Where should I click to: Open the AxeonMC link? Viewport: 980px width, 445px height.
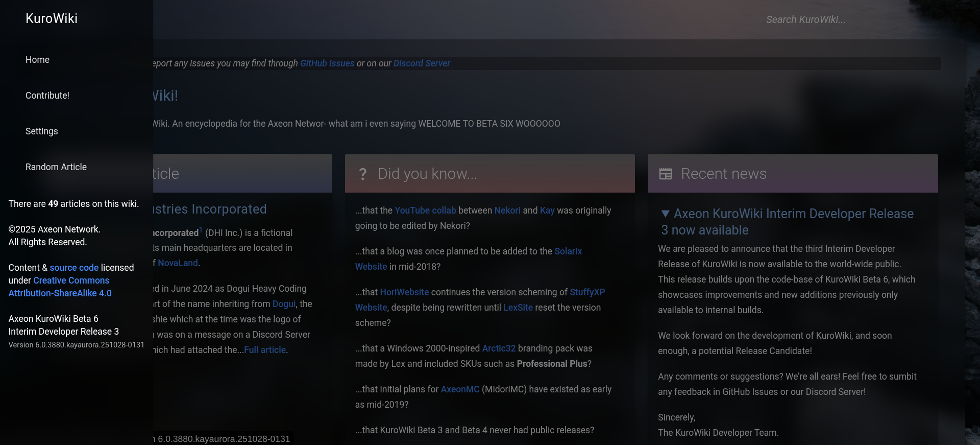point(460,389)
